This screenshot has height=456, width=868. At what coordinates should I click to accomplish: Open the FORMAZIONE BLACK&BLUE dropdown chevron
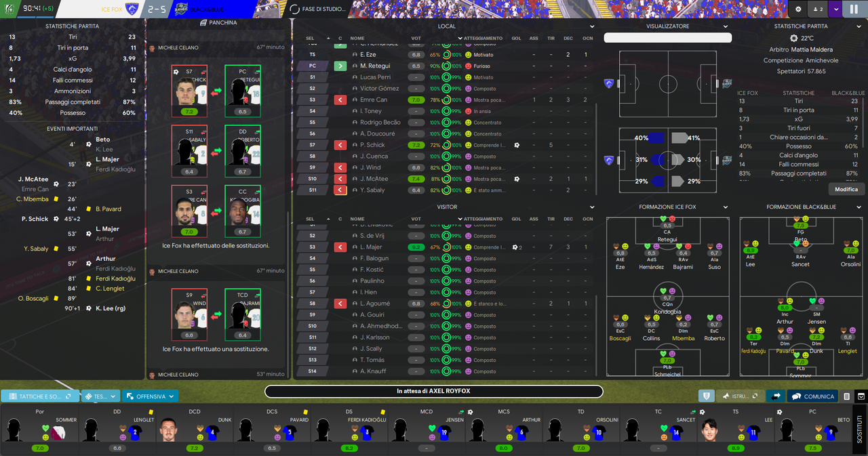tap(860, 207)
